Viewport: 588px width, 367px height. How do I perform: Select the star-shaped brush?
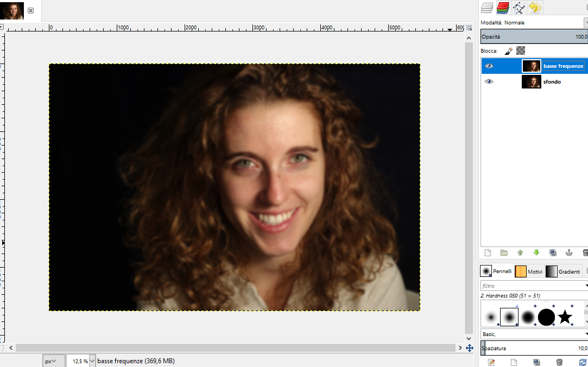[565, 317]
